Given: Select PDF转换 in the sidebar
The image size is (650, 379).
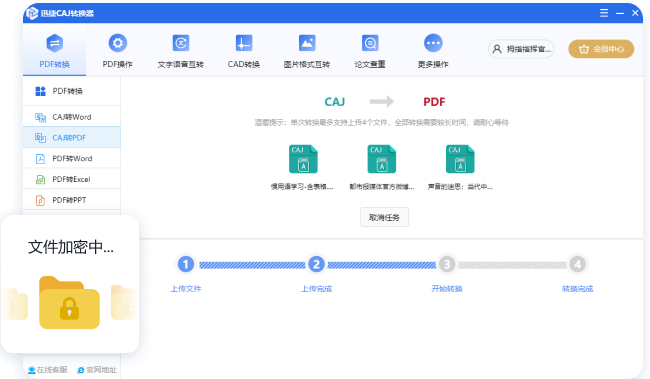Looking at the screenshot, I should point(72,91).
